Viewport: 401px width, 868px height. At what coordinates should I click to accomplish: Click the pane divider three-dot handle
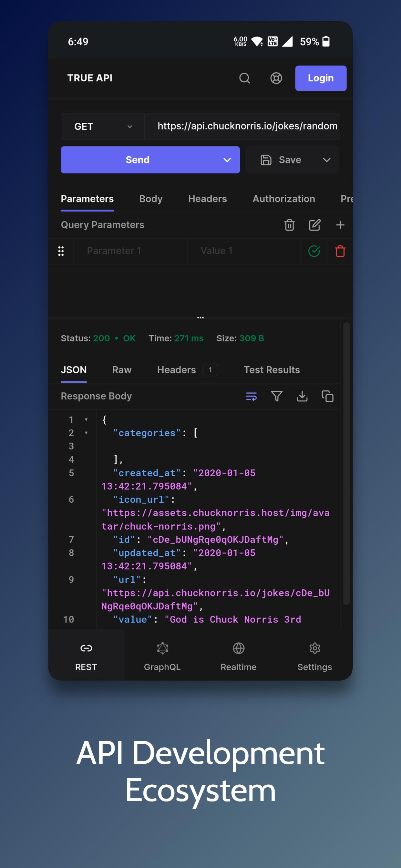200,317
